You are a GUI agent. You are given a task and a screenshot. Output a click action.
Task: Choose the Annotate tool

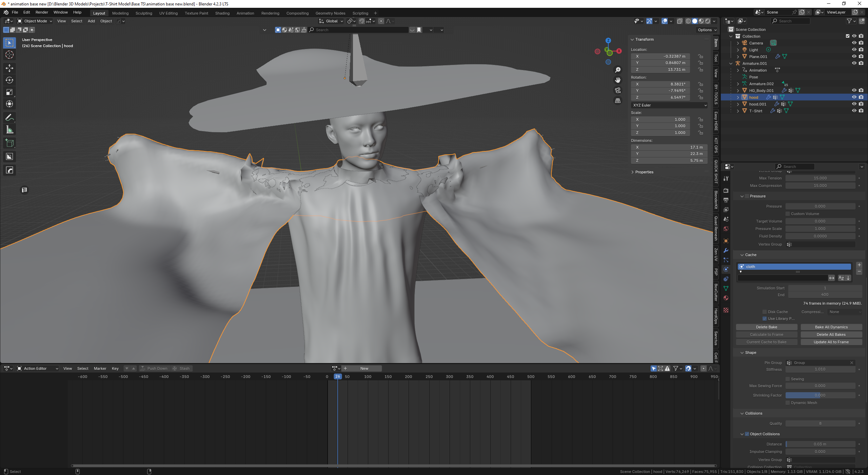pyautogui.click(x=9, y=118)
